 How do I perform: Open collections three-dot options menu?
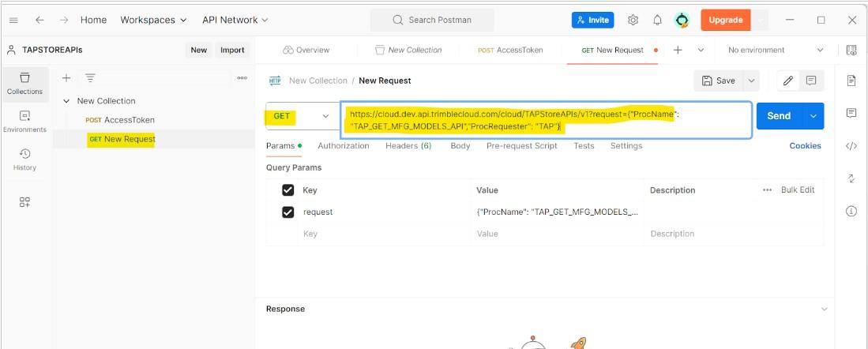(x=242, y=78)
